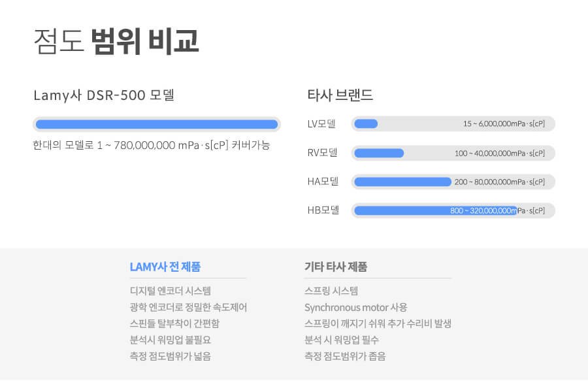The image size is (588, 392).
Task: Click the 측정 점도범위가 넓음 item
Action: coord(171,356)
